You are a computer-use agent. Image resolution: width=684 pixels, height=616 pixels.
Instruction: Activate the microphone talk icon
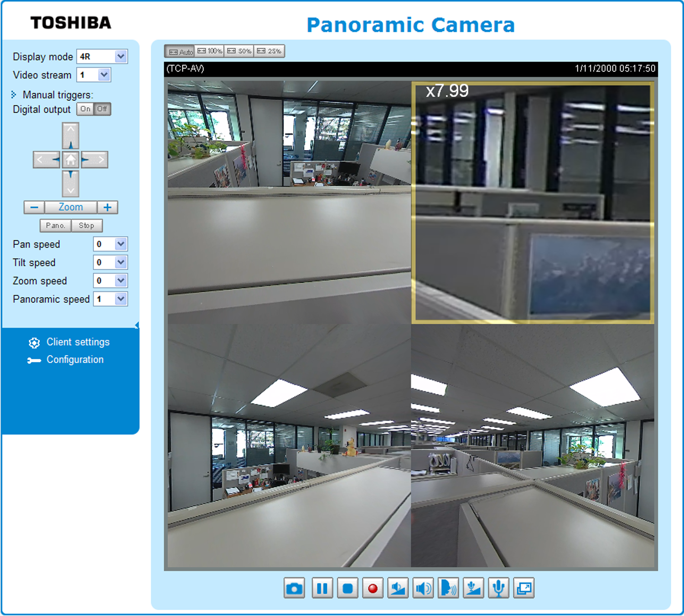498,588
